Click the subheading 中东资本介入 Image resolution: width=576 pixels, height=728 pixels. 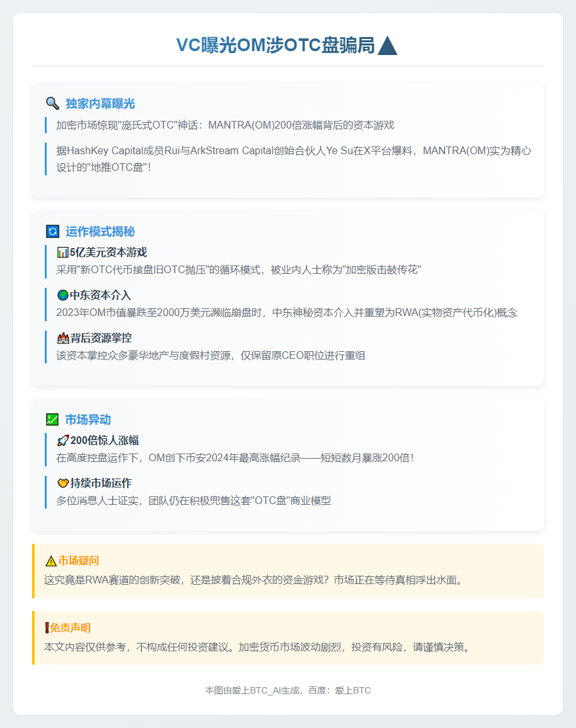coord(100,296)
